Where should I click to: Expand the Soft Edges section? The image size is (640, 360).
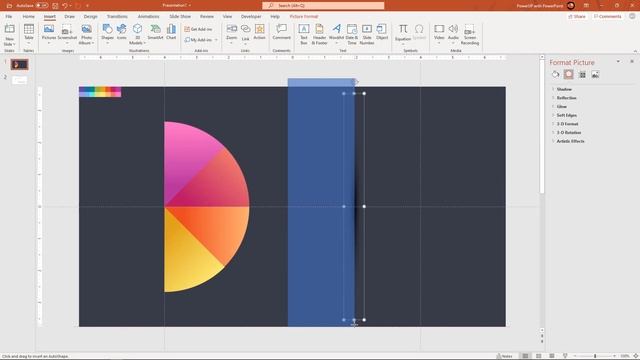[567, 116]
